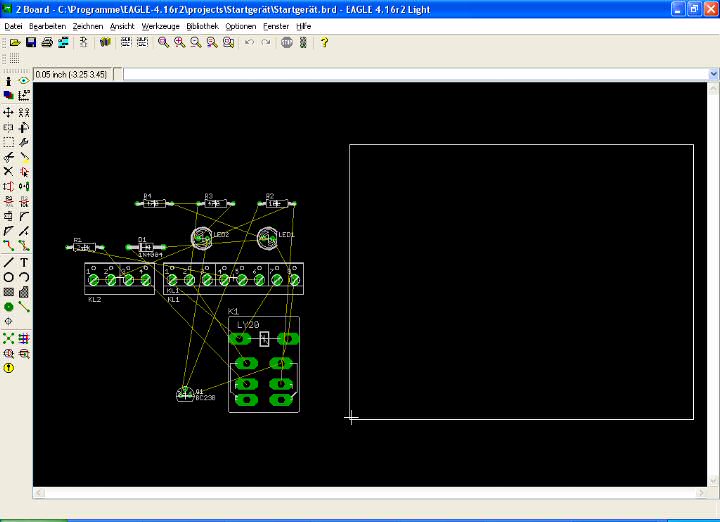Select the Name tool
This screenshot has height=522, width=720.
click(8, 201)
